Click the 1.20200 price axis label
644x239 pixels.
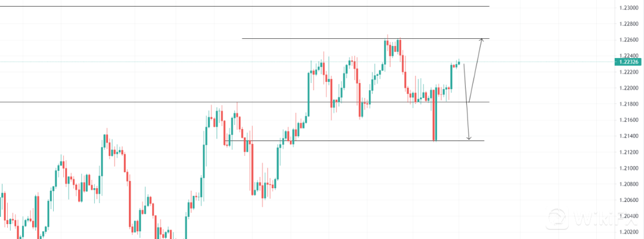point(628,232)
